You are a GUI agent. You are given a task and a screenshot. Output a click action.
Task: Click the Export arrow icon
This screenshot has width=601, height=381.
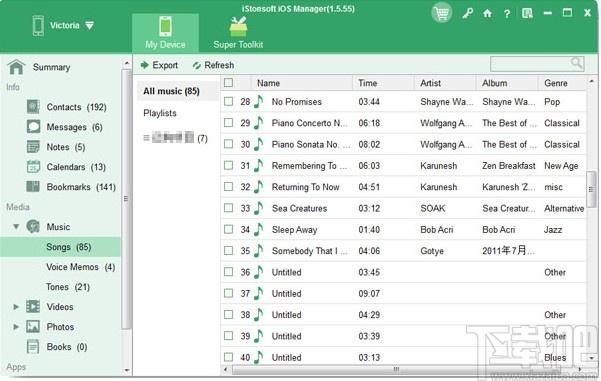pyautogui.click(x=145, y=65)
